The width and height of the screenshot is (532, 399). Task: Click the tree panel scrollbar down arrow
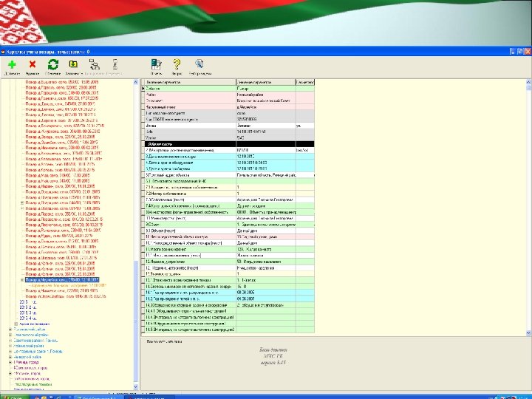coord(134,386)
